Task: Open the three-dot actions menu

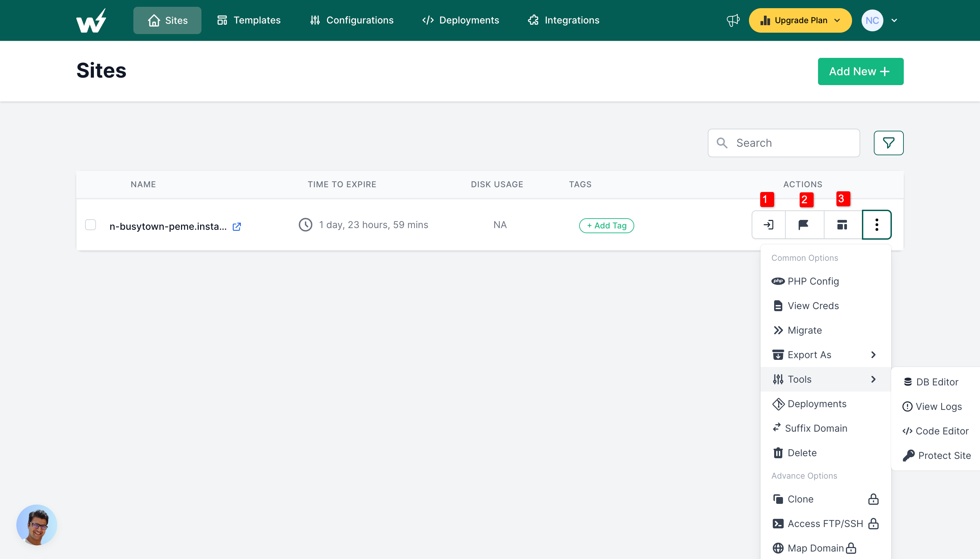Action: pyautogui.click(x=877, y=225)
